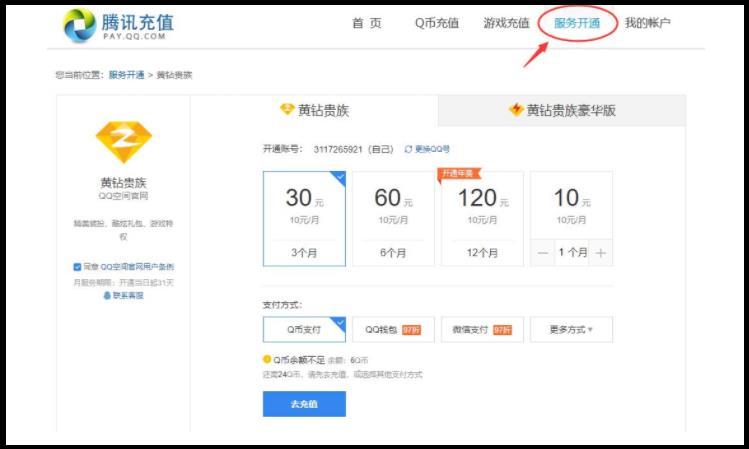Click the Tencent Pay logo

[x=119, y=26]
